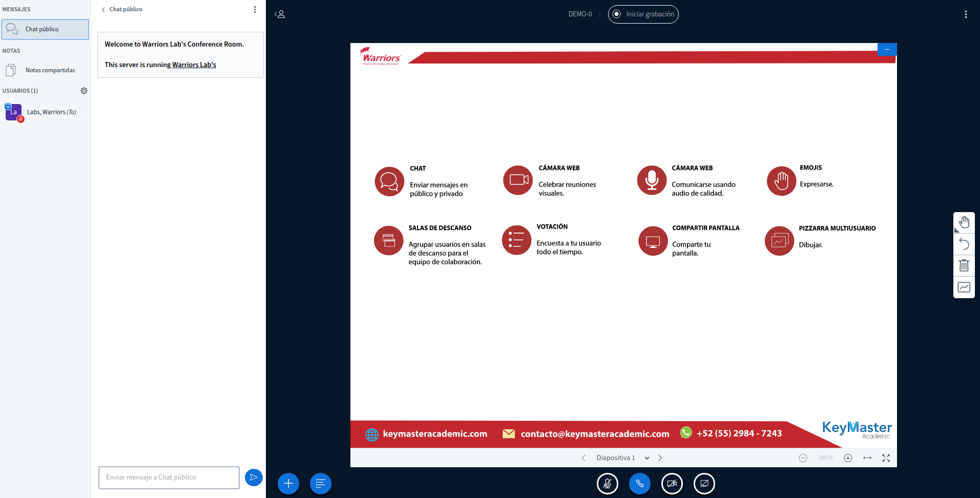Screen dimensions: 980x498
Task: Undo the last whiteboard annotation
Action: (x=964, y=244)
